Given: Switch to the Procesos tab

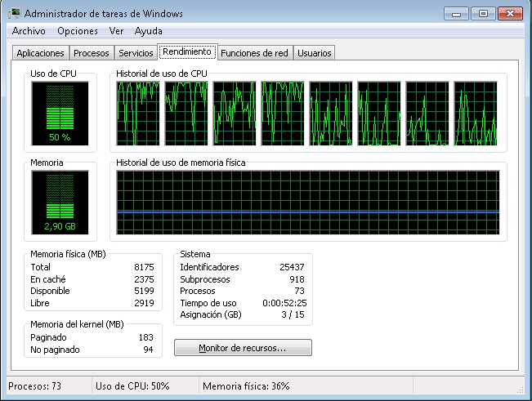Looking at the screenshot, I should 92,53.
